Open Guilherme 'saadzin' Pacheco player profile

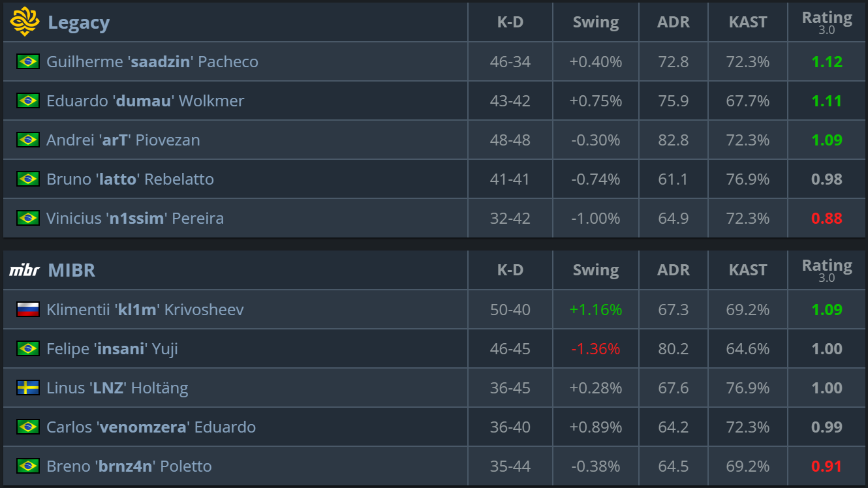[x=152, y=62]
